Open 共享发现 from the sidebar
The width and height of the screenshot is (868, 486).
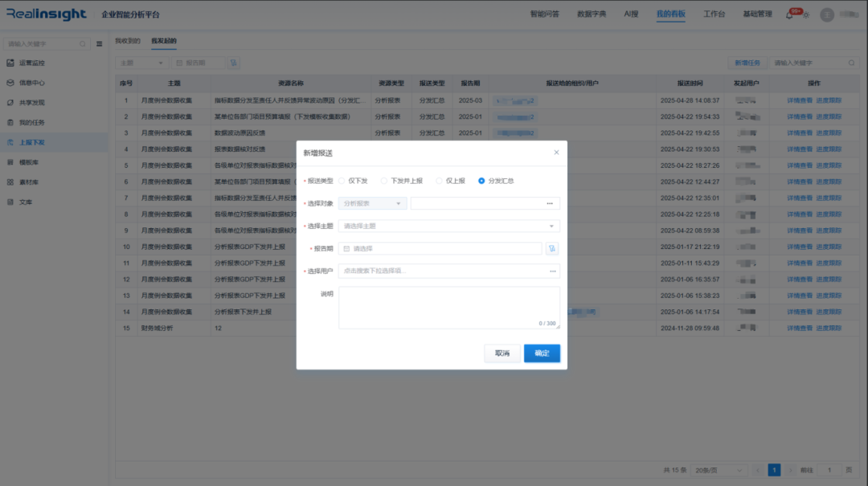(x=12, y=102)
